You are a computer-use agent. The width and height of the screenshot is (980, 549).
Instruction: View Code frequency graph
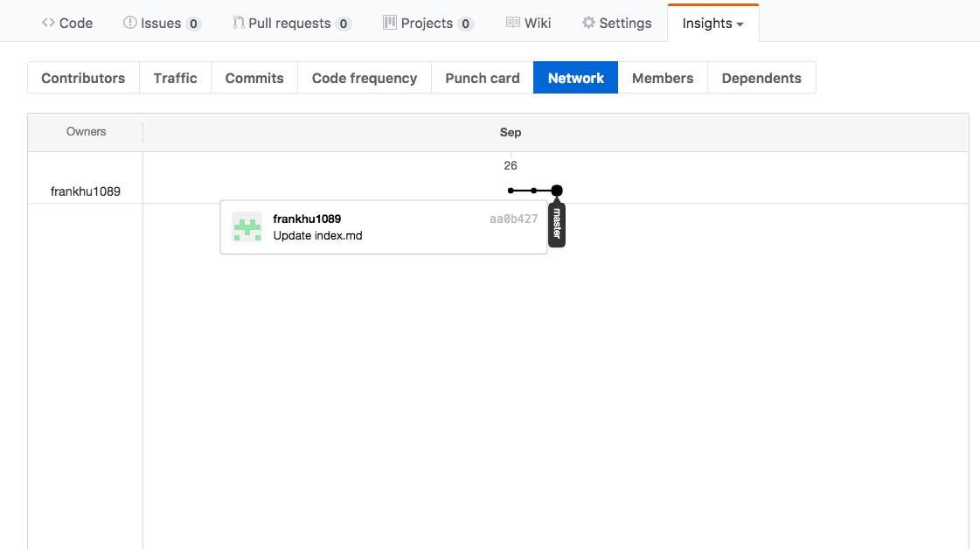pyautogui.click(x=365, y=78)
